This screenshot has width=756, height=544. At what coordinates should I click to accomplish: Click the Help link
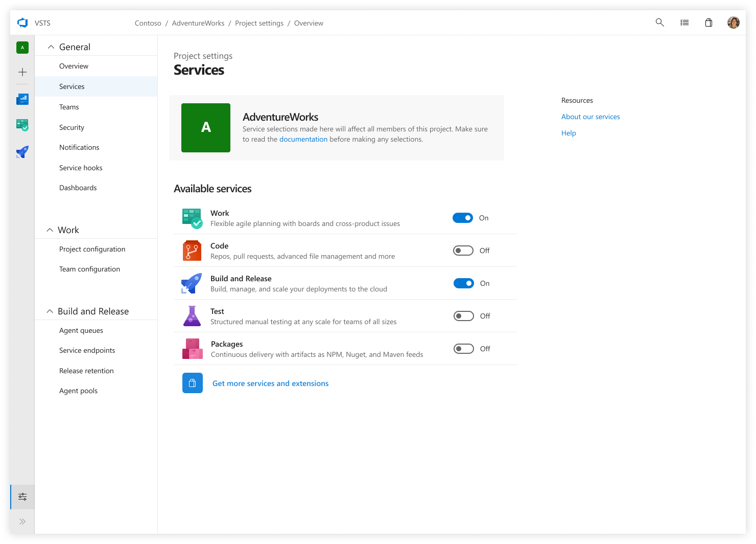pos(569,133)
